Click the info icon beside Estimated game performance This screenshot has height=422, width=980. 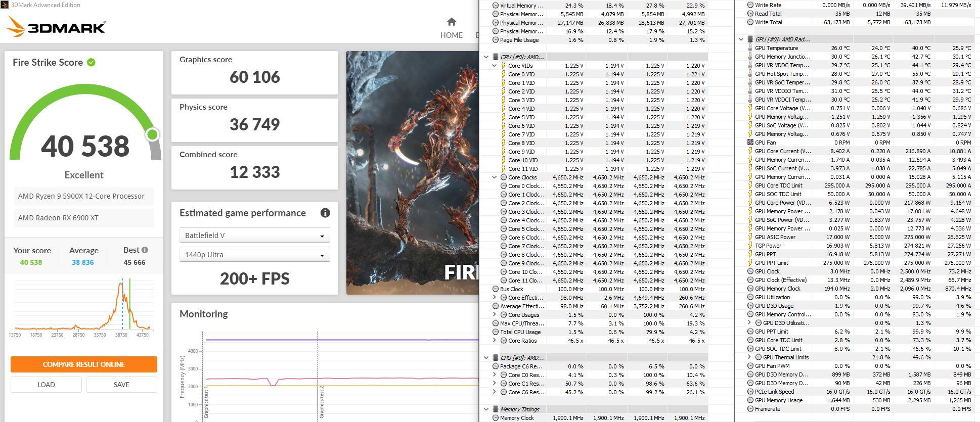(325, 213)
